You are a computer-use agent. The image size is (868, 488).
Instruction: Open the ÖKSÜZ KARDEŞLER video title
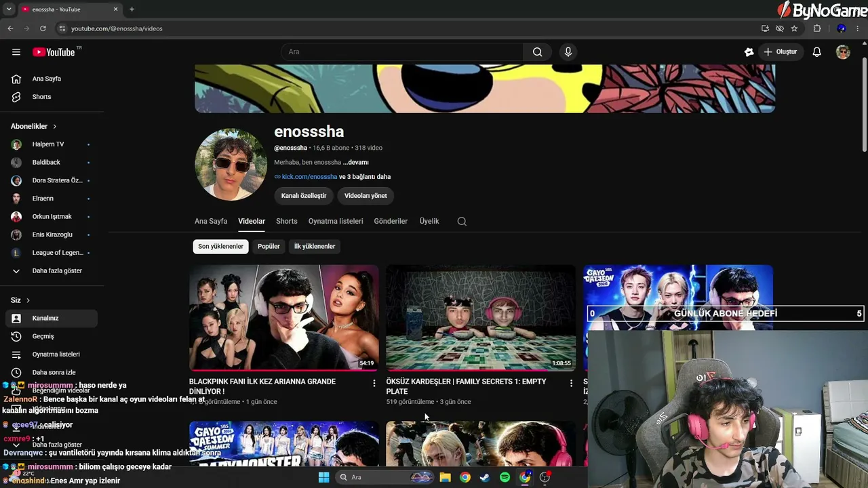point(467,386)
